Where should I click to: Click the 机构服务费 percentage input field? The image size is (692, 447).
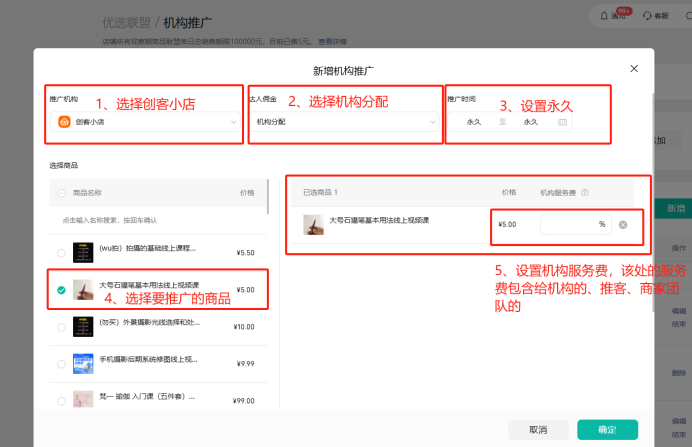[575, 225]
